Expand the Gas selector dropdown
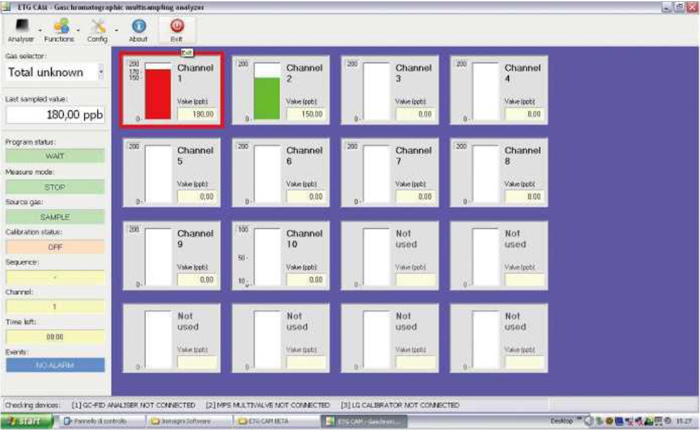The image size is (700, 430). [x=101, y=73]
